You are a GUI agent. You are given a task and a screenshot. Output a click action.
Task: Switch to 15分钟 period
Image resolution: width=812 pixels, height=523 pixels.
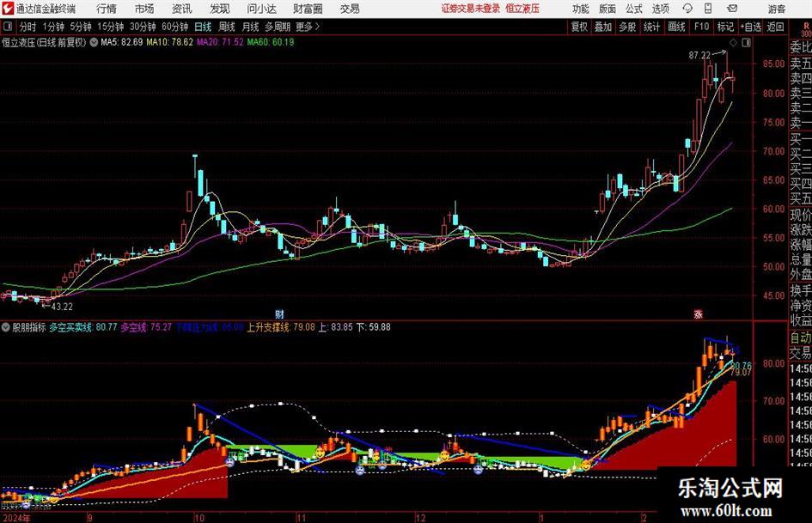(111, 27)
